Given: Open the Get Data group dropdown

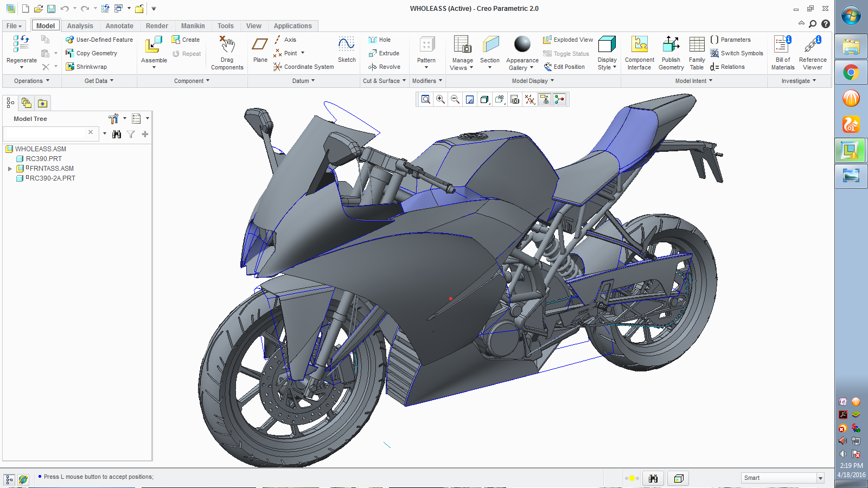Looking at the screenshot, I should (x=99, y=81).
